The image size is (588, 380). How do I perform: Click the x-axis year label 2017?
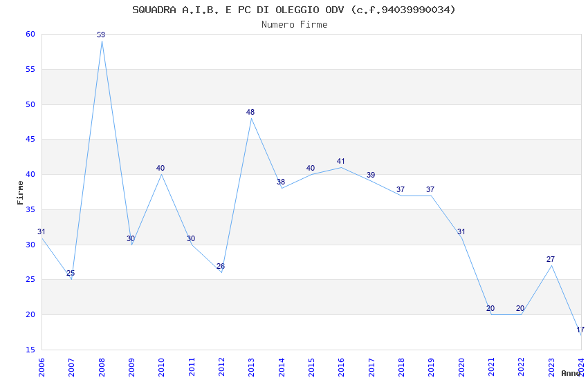[371, 368]
